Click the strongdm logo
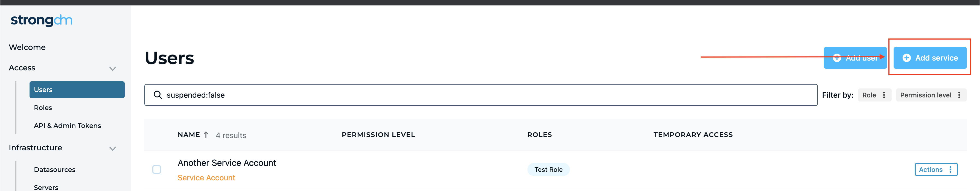This screenshot has height=191, width=980. [42, 20]
